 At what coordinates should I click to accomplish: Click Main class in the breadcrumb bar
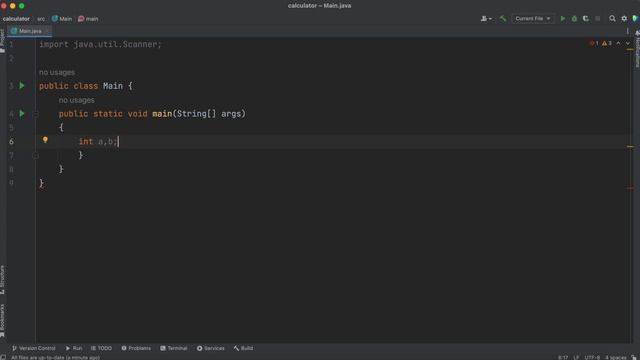[x=62, y=19]
